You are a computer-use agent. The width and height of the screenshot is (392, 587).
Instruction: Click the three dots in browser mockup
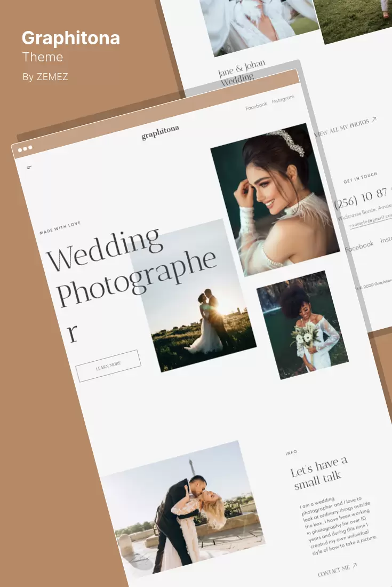(x=25, y=149)
